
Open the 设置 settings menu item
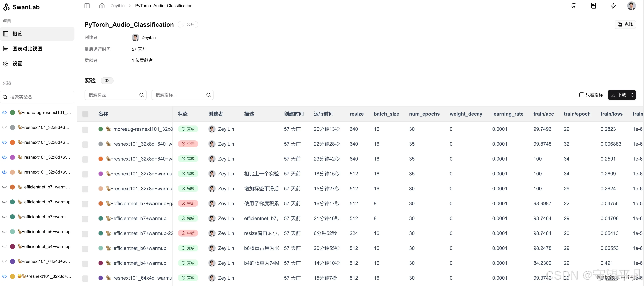[x=17, y=64]
